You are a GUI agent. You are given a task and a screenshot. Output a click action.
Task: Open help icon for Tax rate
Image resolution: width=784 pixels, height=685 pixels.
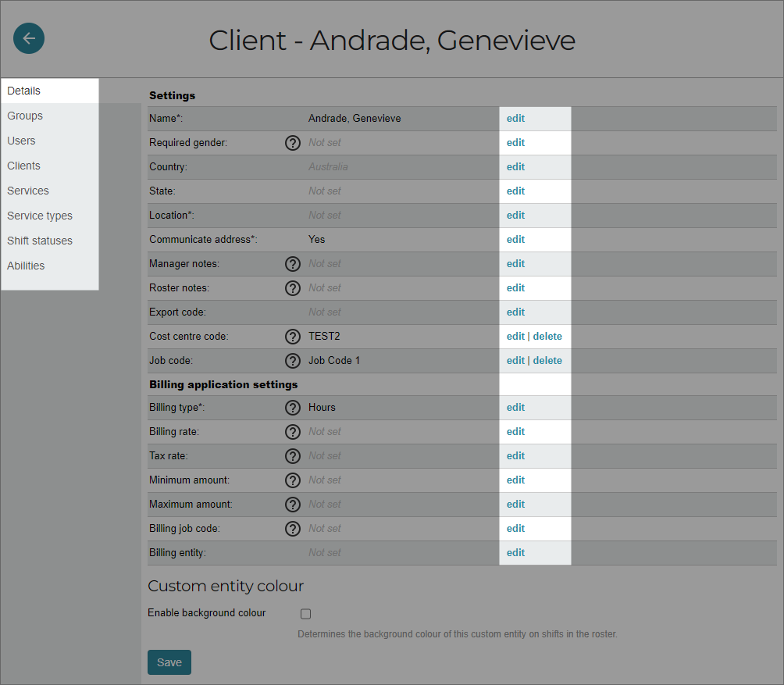coord(293,456)
